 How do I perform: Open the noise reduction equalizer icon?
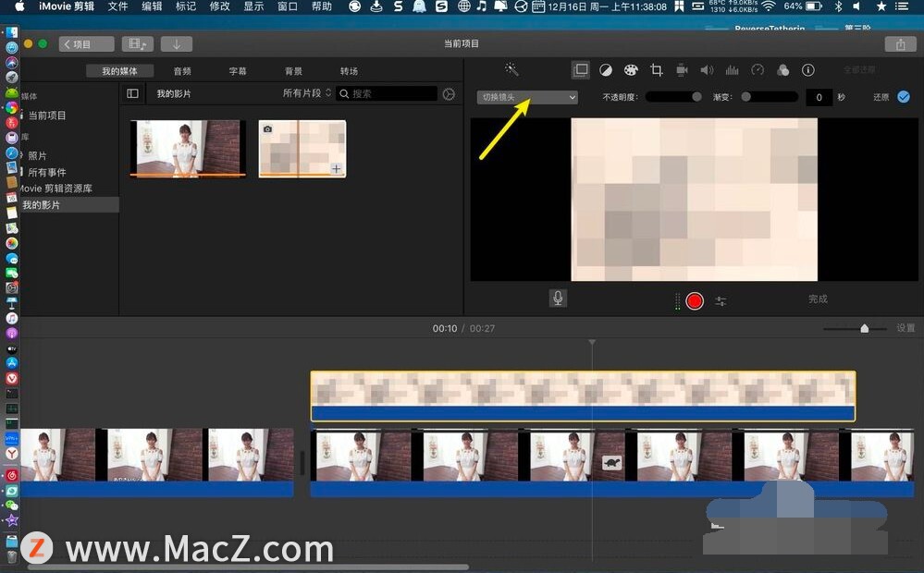click(x=732, y=70)
